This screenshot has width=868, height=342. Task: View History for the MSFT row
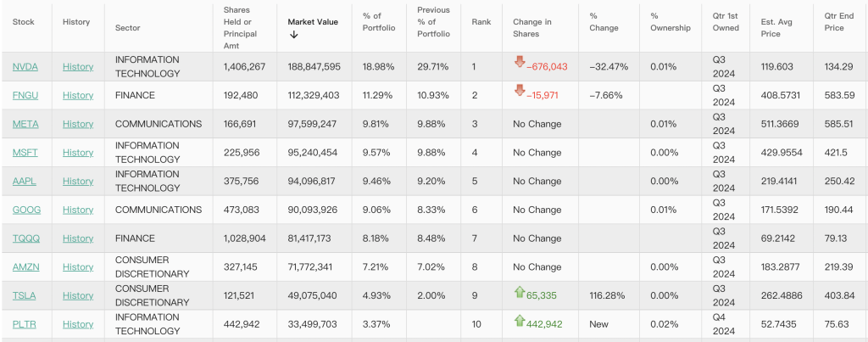point(78,153)
